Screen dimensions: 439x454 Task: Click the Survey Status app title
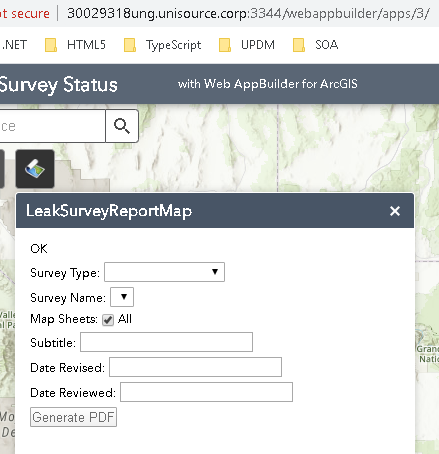coord(59,84)
